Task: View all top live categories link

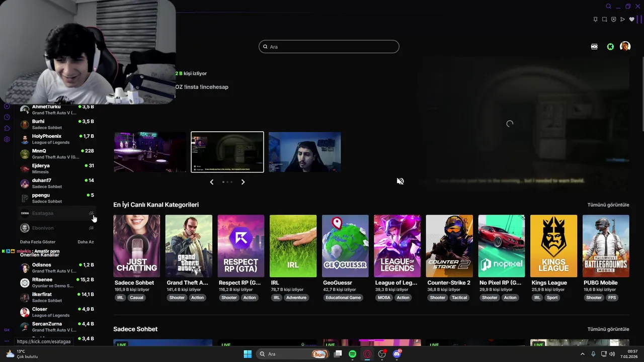Action: coord(608,205)
